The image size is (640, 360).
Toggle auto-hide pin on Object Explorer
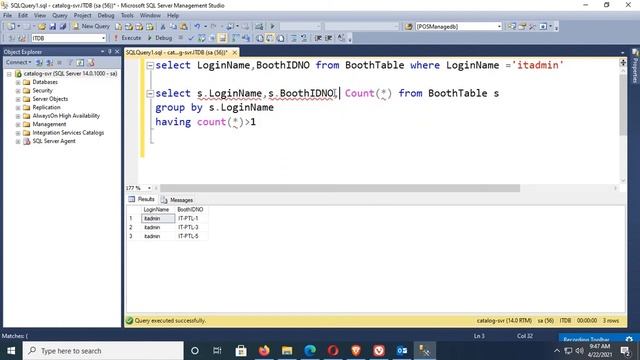click(109, 52)
